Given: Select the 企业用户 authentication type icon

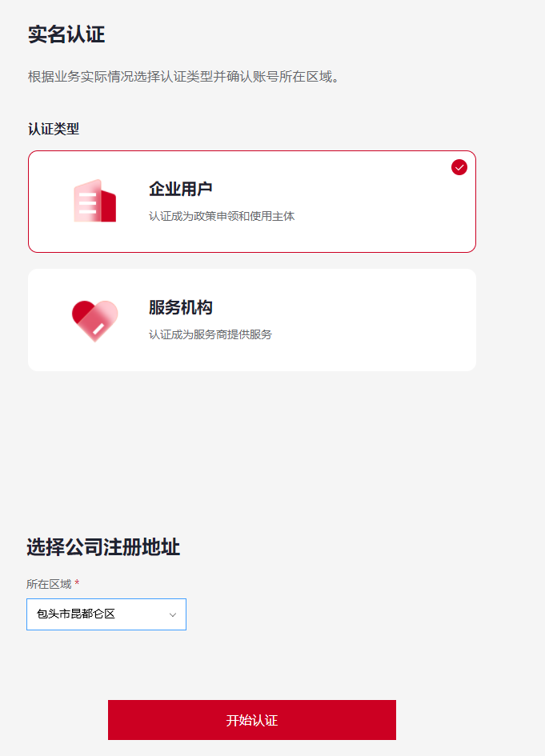Looking at the screenshot, I should pos(95,200).
